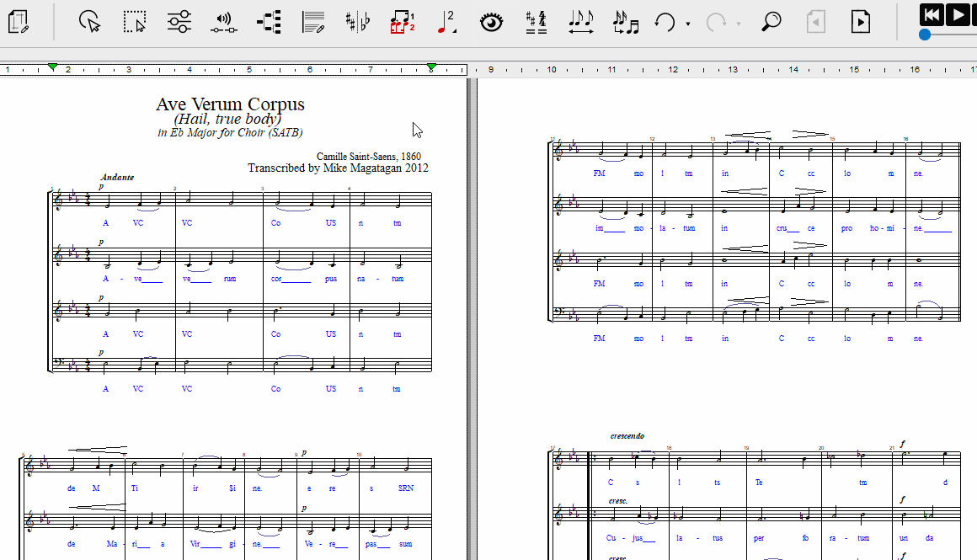
Task: Click the right green margin marker on ruler
Action: click(431, 67)
